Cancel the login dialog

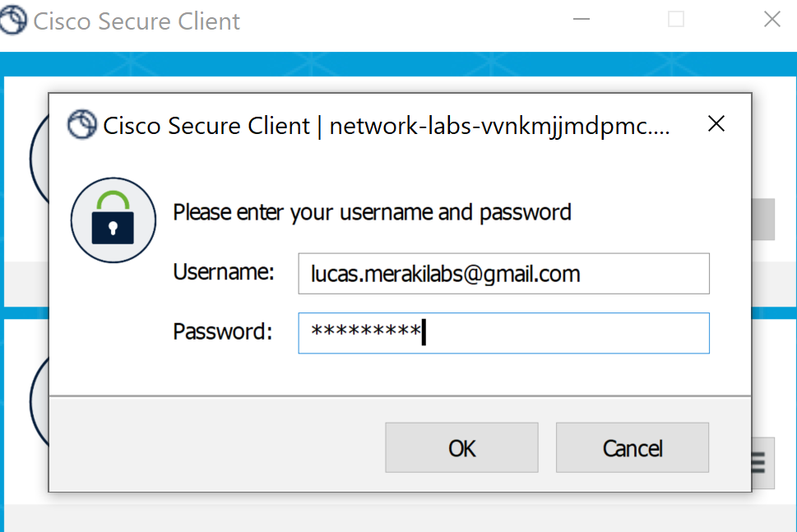coord(633,447)
